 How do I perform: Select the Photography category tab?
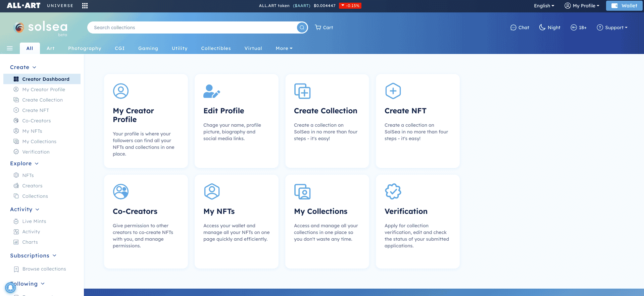coord(85,48)
